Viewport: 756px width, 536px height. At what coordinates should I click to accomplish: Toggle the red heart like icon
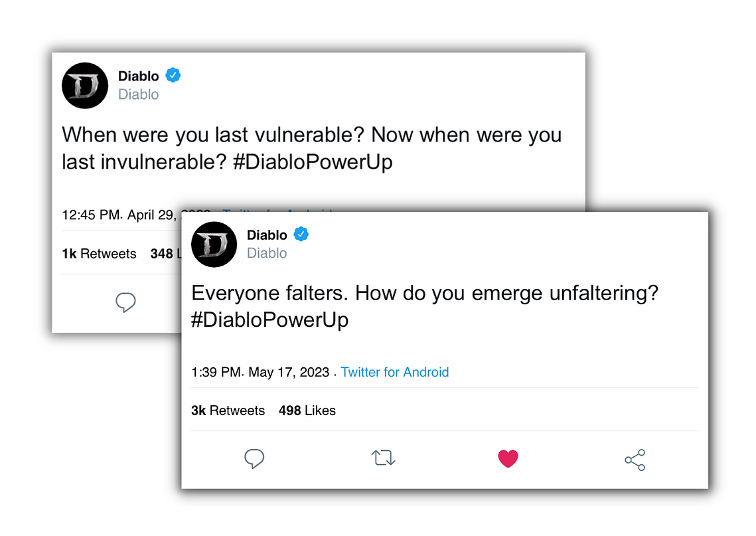click(x=508, y=458)
